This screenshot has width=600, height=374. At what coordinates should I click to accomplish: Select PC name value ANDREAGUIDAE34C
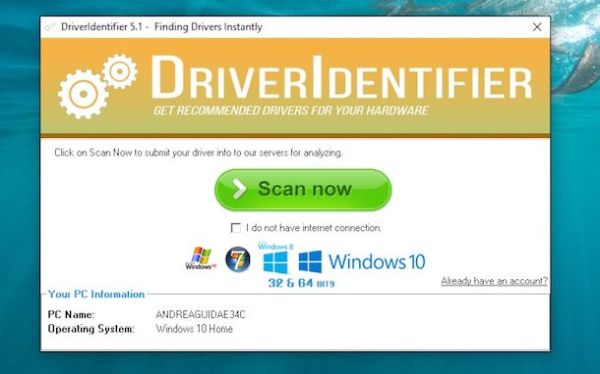coord(200,315)
